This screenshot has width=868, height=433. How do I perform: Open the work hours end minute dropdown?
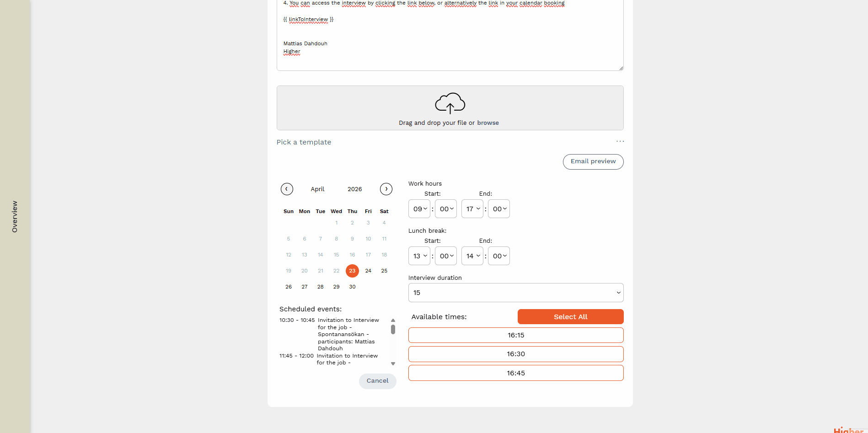click(499, 209)
